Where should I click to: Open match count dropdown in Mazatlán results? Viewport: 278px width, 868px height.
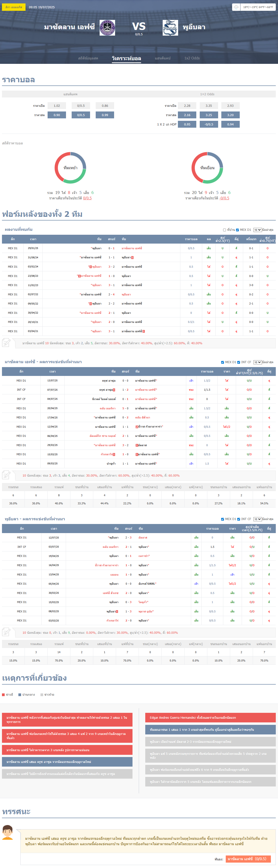[257, 362]
